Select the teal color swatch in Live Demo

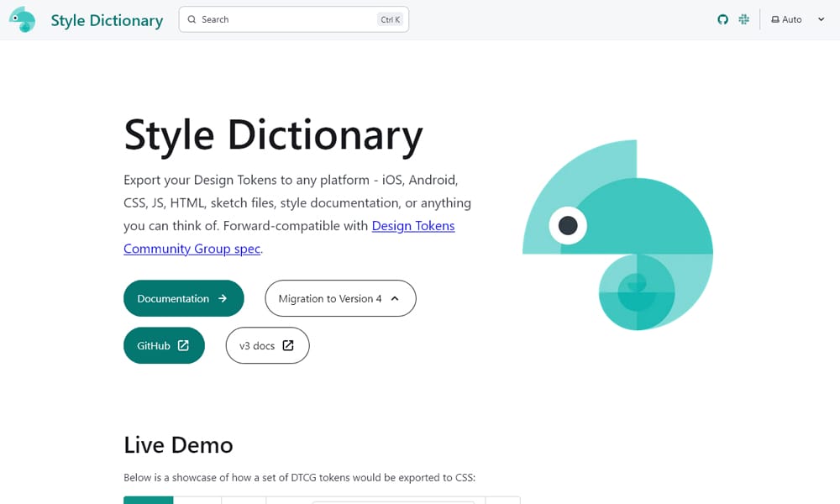point(149,500)
